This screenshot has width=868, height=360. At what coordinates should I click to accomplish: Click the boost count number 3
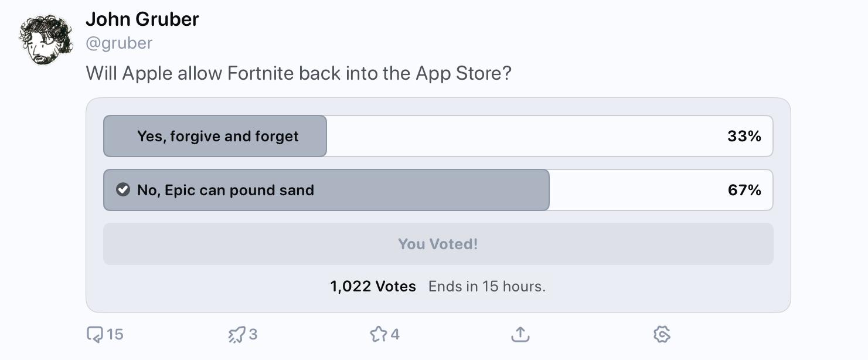253,334
